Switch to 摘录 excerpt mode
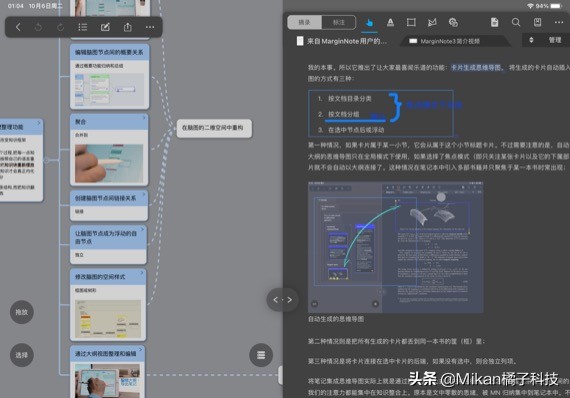 [x=305, y=23]
